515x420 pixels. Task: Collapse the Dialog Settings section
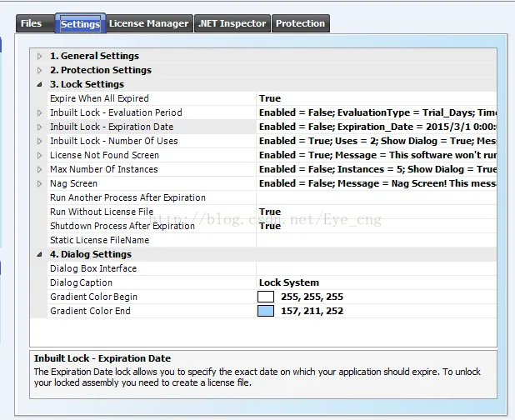(x=39, y=254)
